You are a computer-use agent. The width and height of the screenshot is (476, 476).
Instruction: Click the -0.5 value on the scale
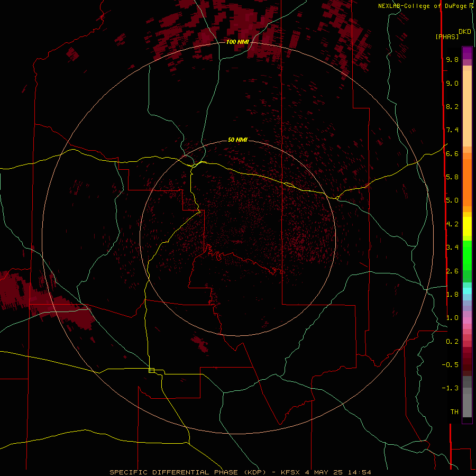pos(450,365)
